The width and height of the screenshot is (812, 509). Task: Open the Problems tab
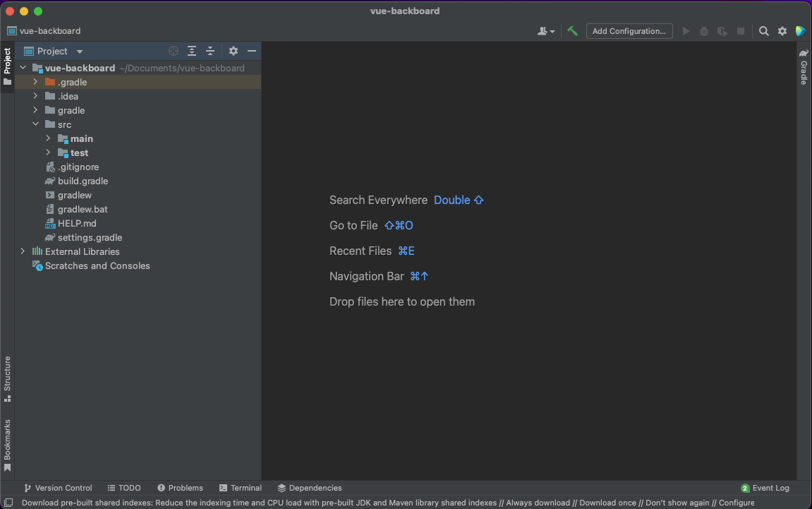coord(180,489)
